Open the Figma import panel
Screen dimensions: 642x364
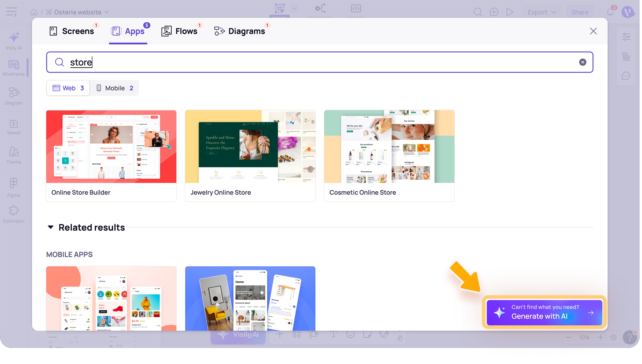[14, 188]
